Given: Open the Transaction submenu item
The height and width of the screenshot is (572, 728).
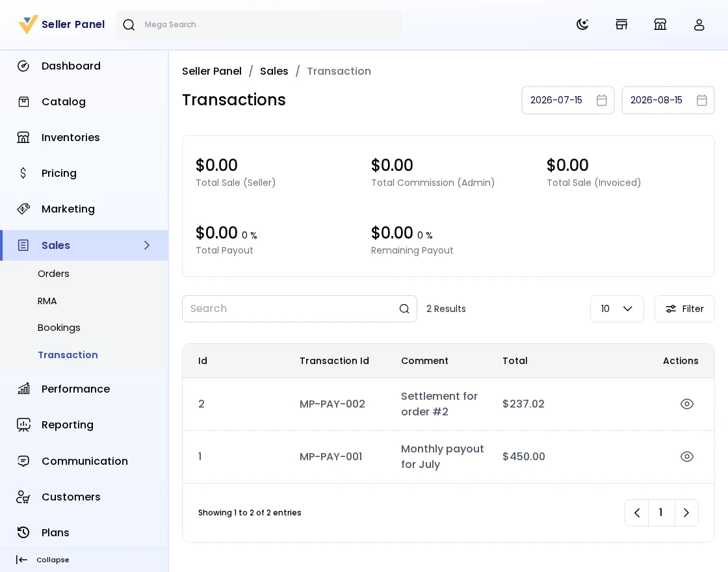Looking at the screenshot, I should pos(68,355).
